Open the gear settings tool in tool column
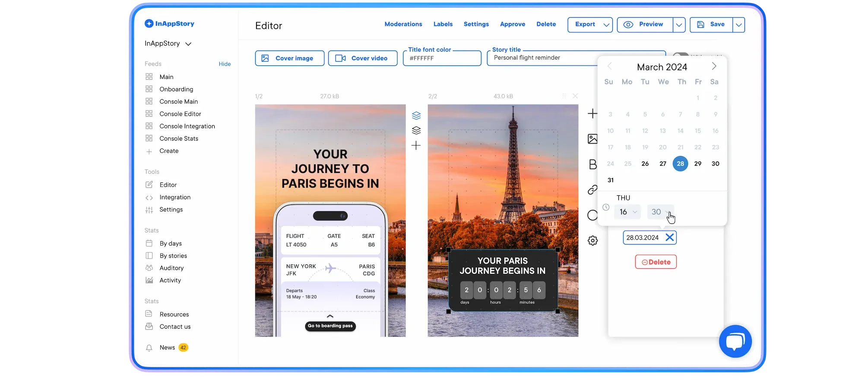 click(592, 241)
